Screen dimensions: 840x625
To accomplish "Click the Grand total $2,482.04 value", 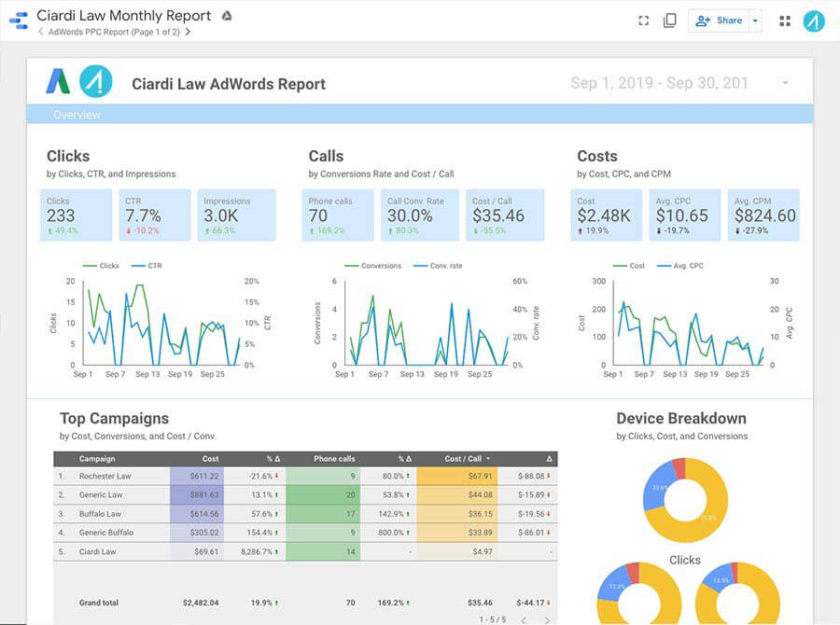I will tap(201, 603).
